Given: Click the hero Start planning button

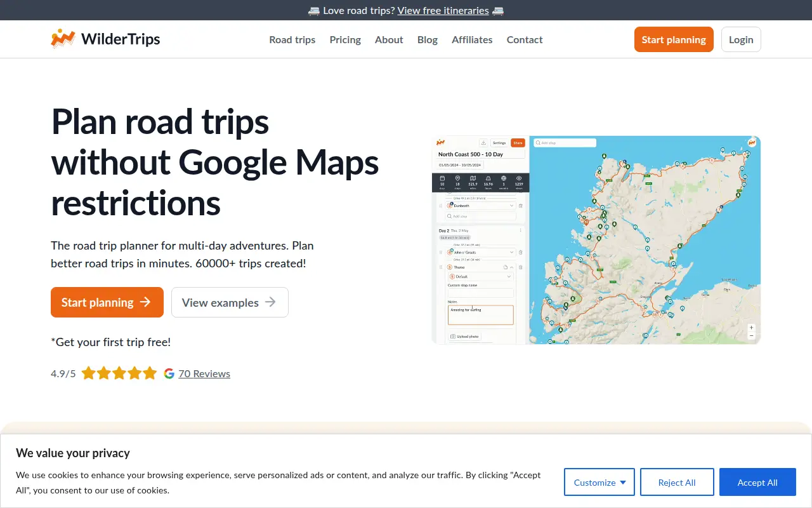Looking at the screenshot, I should (x=107, y=302).
